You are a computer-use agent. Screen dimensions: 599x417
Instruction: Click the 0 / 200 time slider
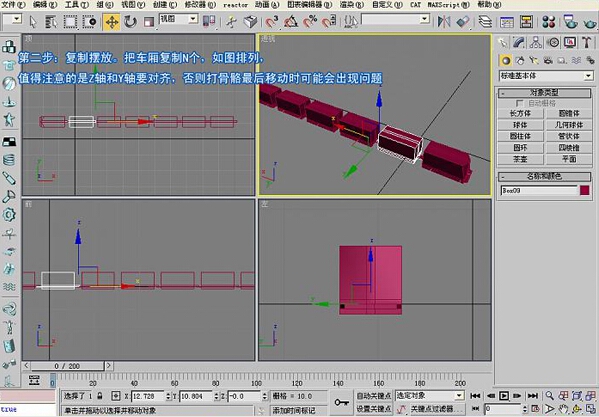pyautogui.click(x=67, y=366)
